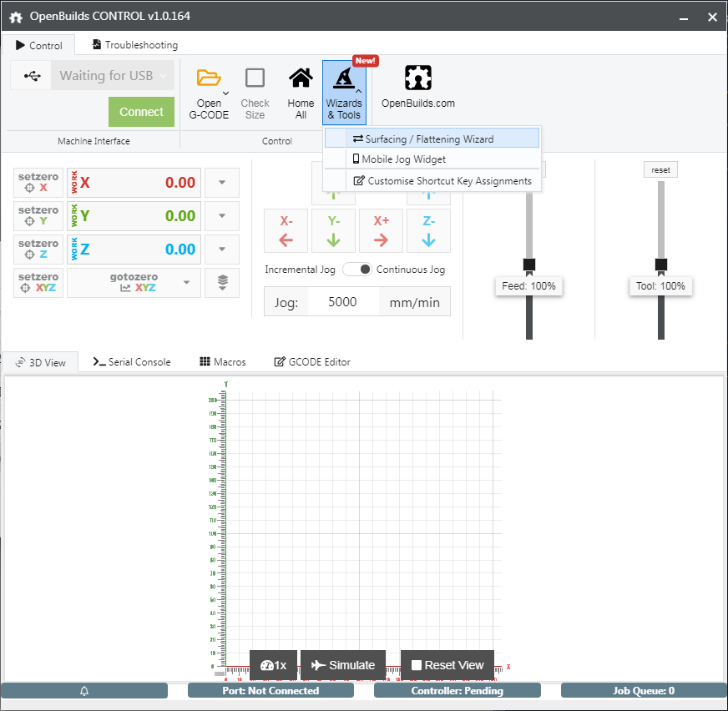Click the Home All house icon
The width and height of the screenshot is (728, 711).
(x=301, y=78)
